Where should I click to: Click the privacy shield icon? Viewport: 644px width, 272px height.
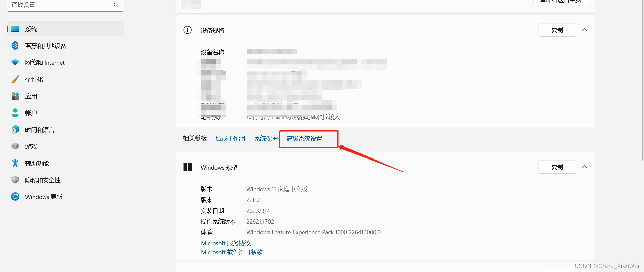point(15,180)
